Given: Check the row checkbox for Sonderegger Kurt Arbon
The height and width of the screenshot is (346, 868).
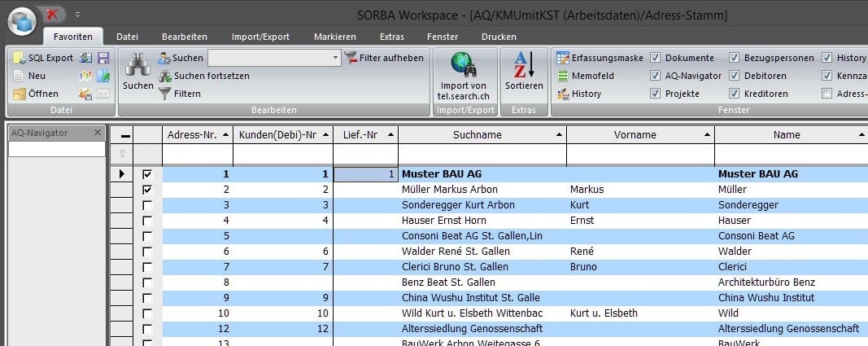Looking at the screenshot, I should pos(147,205).
